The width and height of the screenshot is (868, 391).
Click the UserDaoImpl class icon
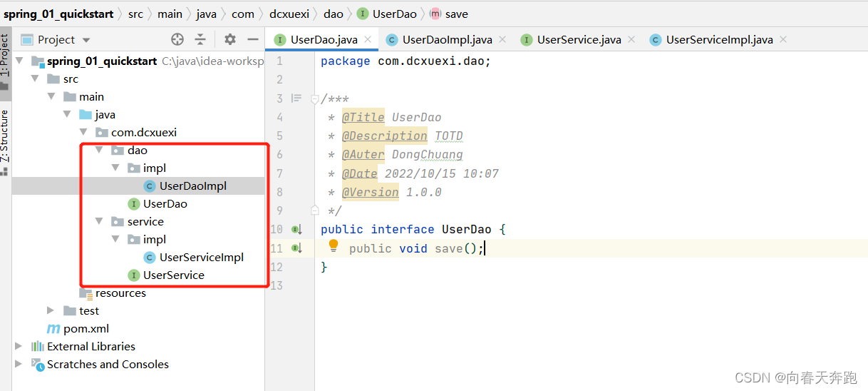[x=150, y=186]
